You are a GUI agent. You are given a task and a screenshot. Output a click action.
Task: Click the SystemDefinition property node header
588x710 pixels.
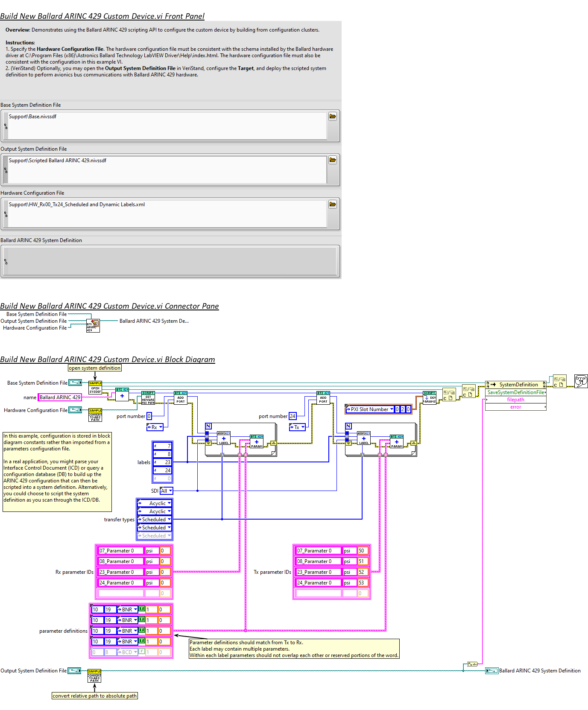(516, 385)
